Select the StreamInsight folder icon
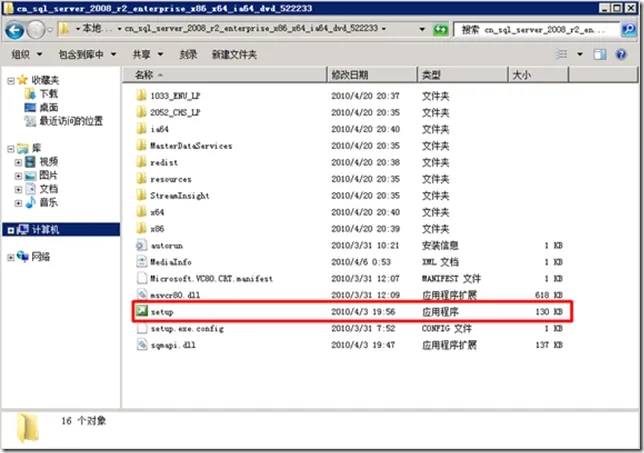 [141, 195]
